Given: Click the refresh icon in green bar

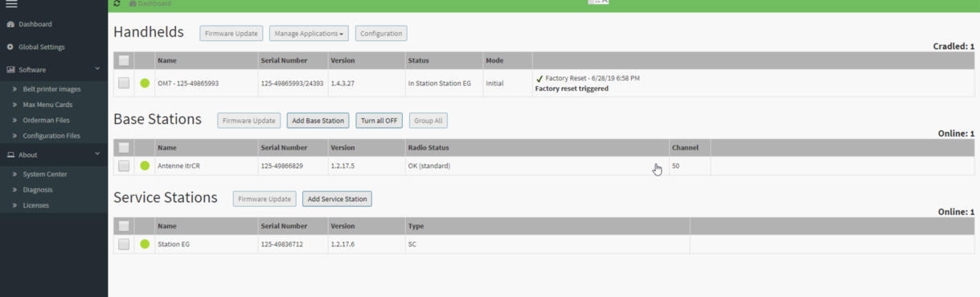Looking at the screenshot, I should click(117, 4).
